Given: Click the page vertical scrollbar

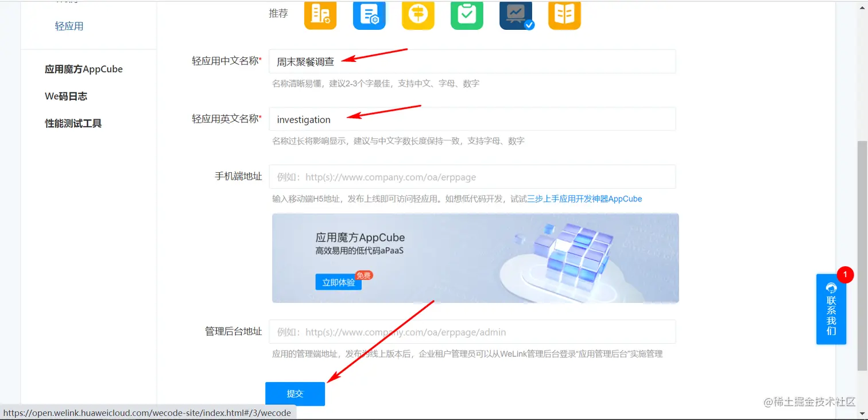Looking at the screenshot, I should click(862, 255).
